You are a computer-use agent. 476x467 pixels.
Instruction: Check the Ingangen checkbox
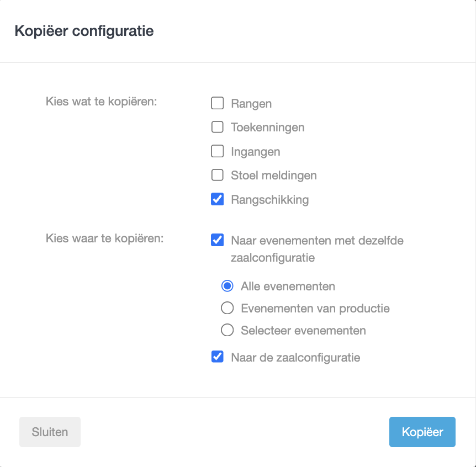click(x=218, y=151)
